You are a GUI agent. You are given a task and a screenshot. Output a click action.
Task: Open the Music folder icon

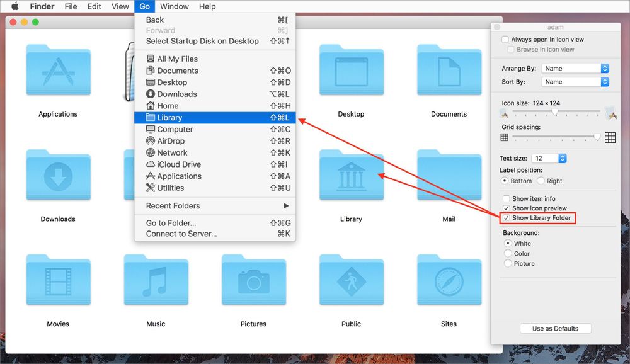coord(156,280)
